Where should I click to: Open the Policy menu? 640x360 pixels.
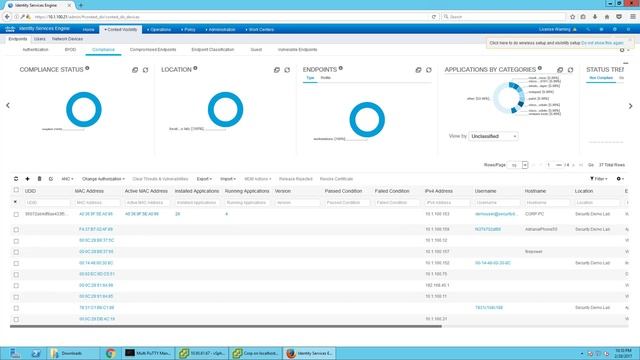point(188,29)
